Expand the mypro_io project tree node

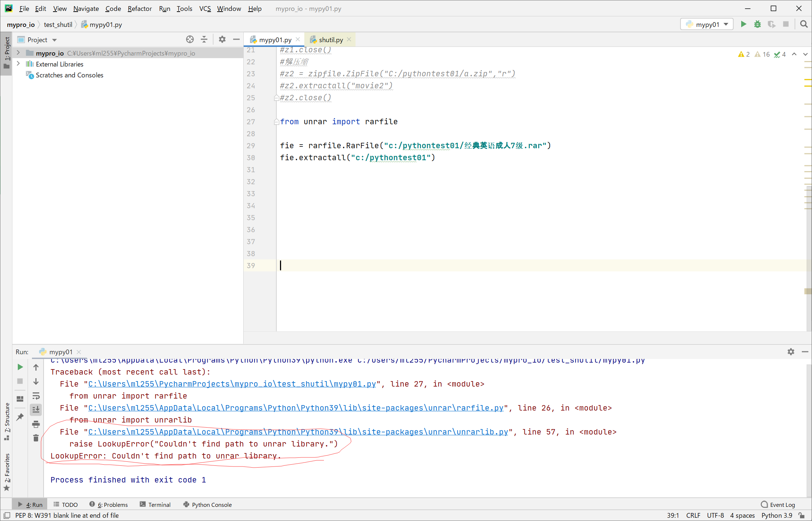(x=18, y=53)
